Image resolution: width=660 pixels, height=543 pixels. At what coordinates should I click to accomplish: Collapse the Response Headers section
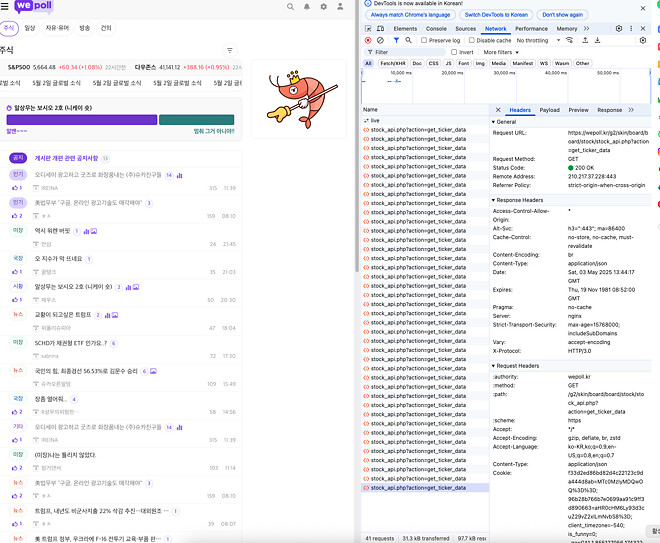(520, 200)
